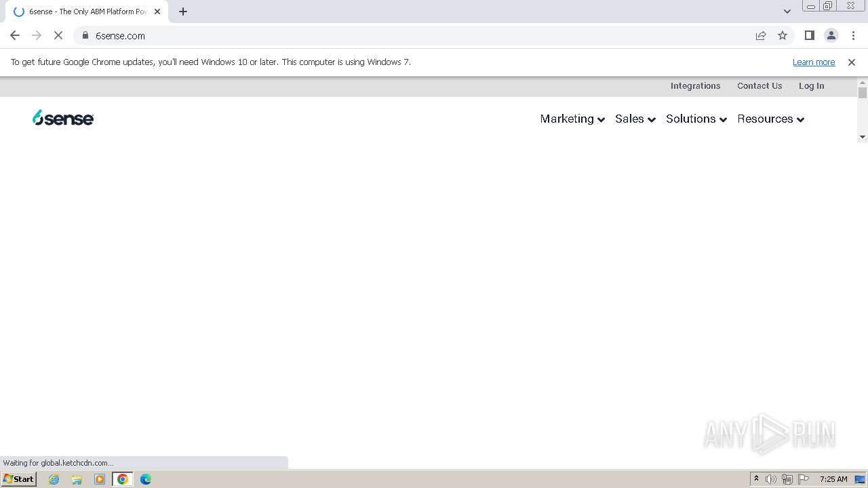Screen dimensions: 868x488
Task: Show hidden system tray icons
Action: tap(757, 479)
